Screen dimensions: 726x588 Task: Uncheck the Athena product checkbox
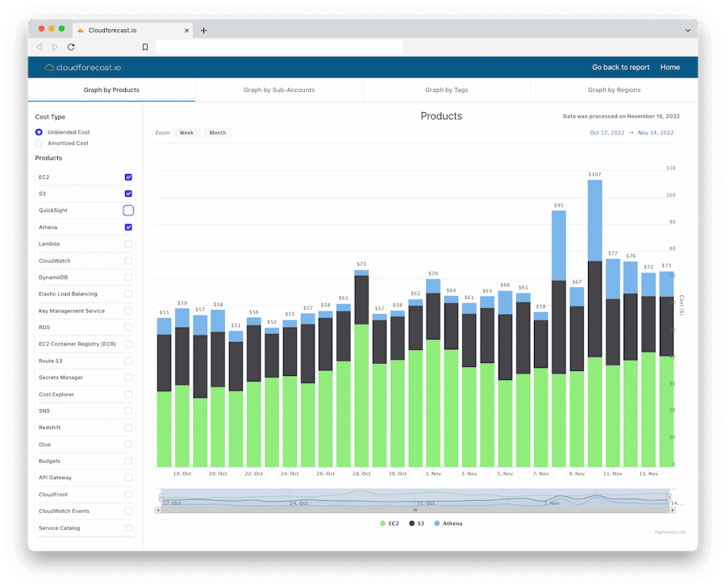pyautogui.click(x=128, y=227)
